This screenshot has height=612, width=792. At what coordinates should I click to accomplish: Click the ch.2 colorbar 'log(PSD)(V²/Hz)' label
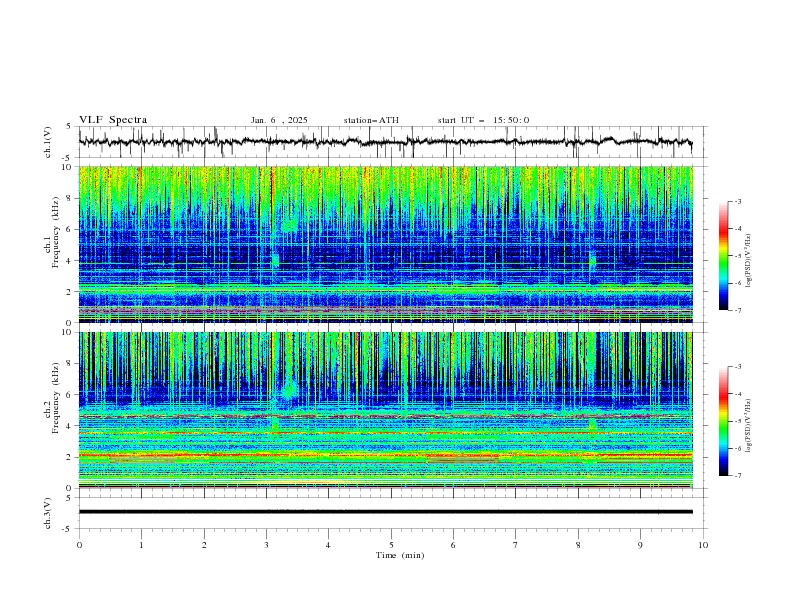click(x=749, y=426)
